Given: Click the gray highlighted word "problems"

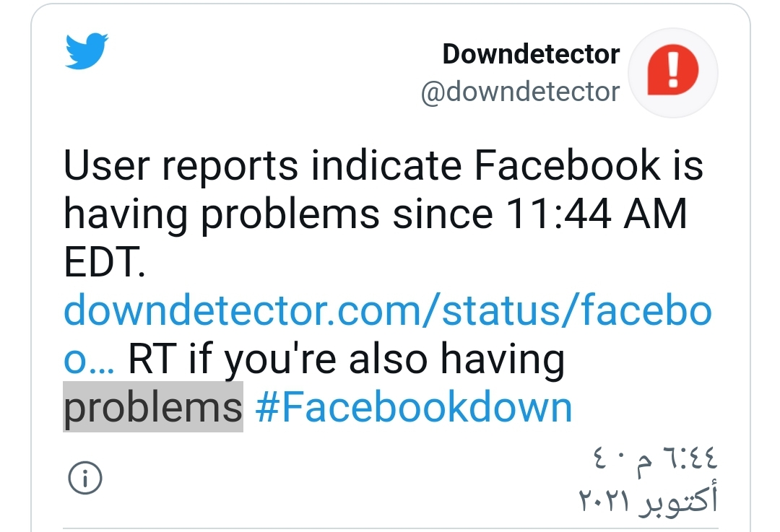Looking at the screenshot, I should click(153, 408).
